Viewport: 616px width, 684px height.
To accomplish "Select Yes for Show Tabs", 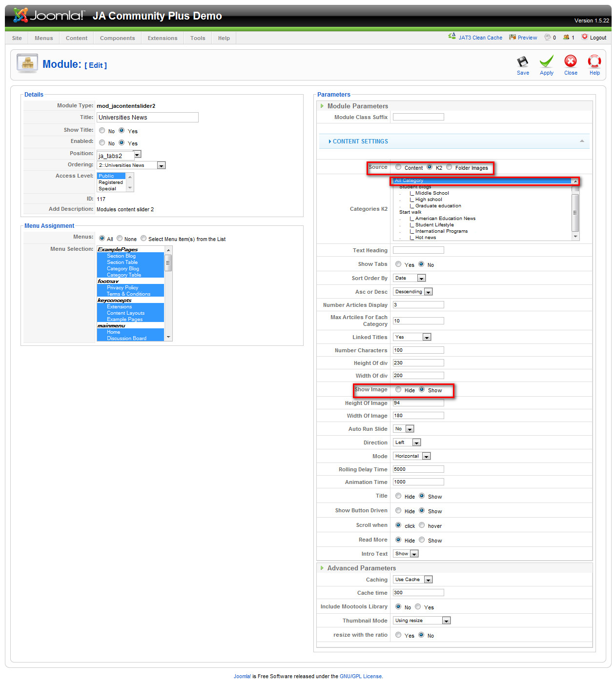I will point(398,264).
